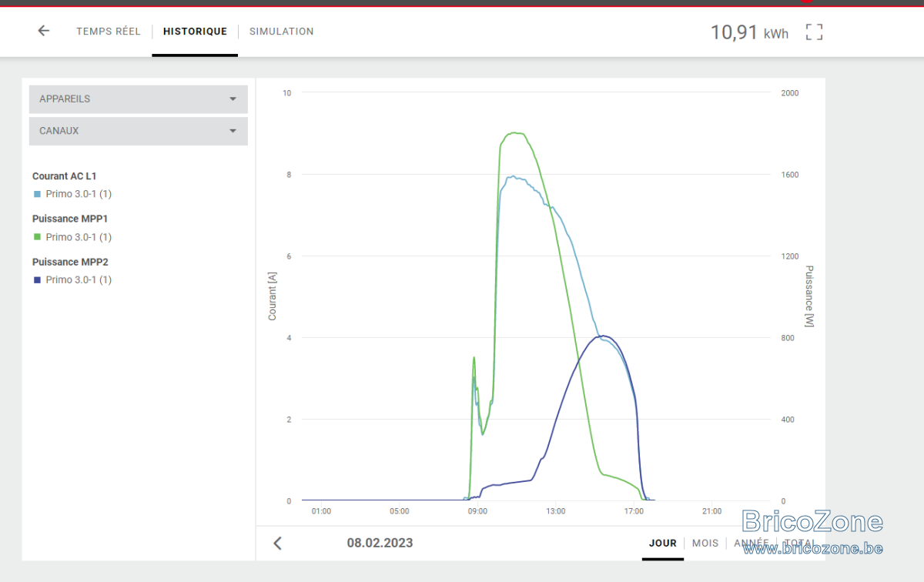
Task: Select the ANNÉE period view
Action: [752, 543]
